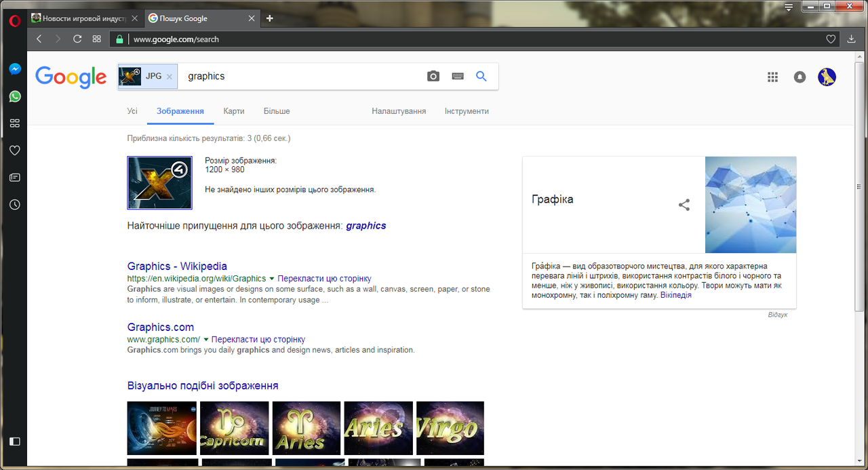Click the Google logo
The image size is (868, 470).
[x=71, y=77]
